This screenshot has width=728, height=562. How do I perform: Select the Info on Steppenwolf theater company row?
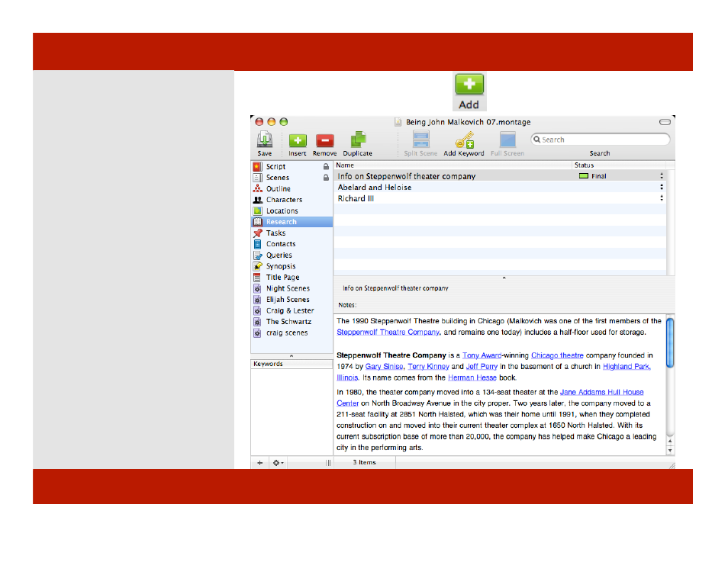tap(500, 176)
